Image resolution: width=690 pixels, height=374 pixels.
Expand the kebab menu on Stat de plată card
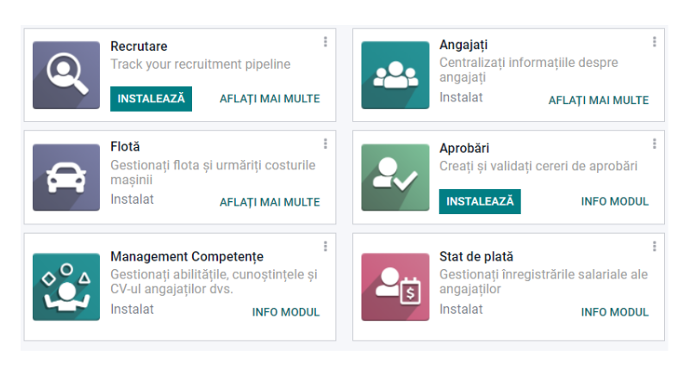654,246
